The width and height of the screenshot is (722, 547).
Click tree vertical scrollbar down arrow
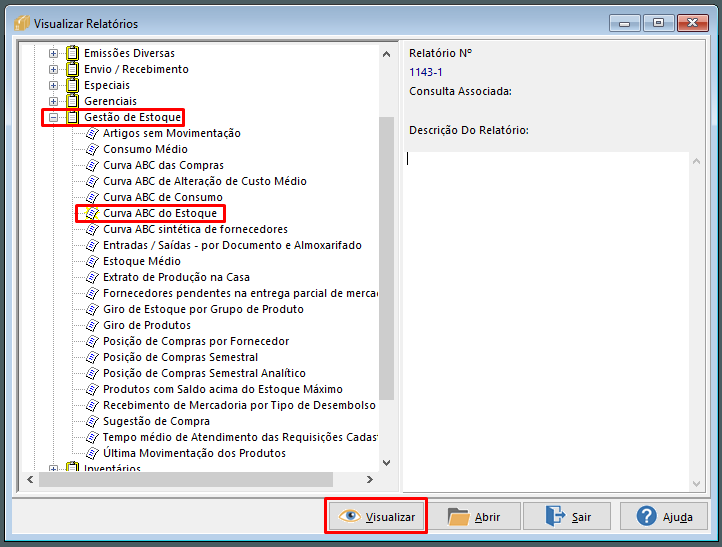(x=387, y=463)
